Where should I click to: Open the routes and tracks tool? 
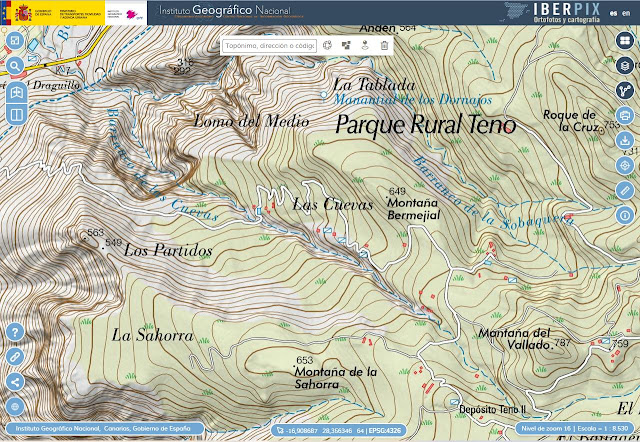(x=624, y=91)
